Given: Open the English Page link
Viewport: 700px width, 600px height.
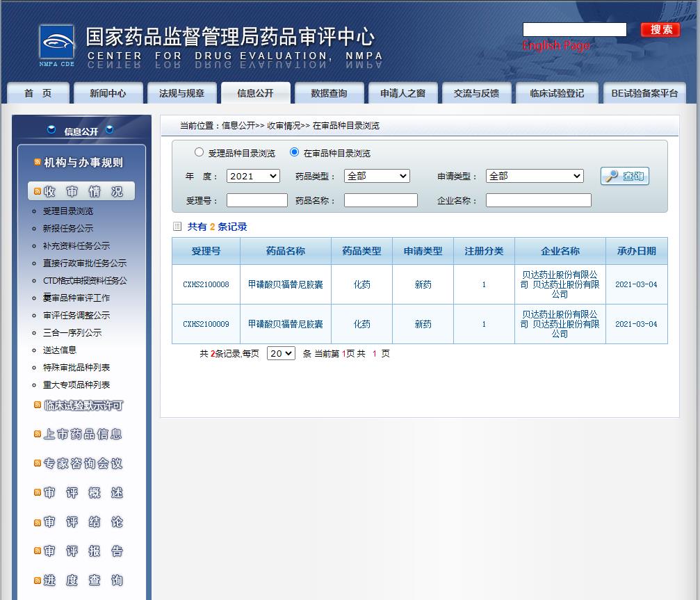Looking at the screenshot, I should pos(556,45).
